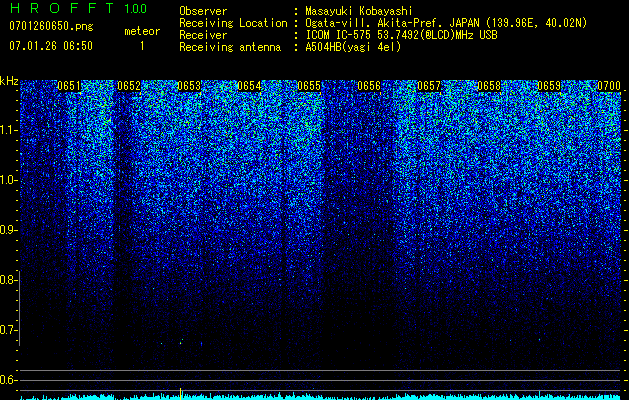Click the 0652 time marker
The width and height of the screenshot is (629, 400).
click(x=129, y=86)
